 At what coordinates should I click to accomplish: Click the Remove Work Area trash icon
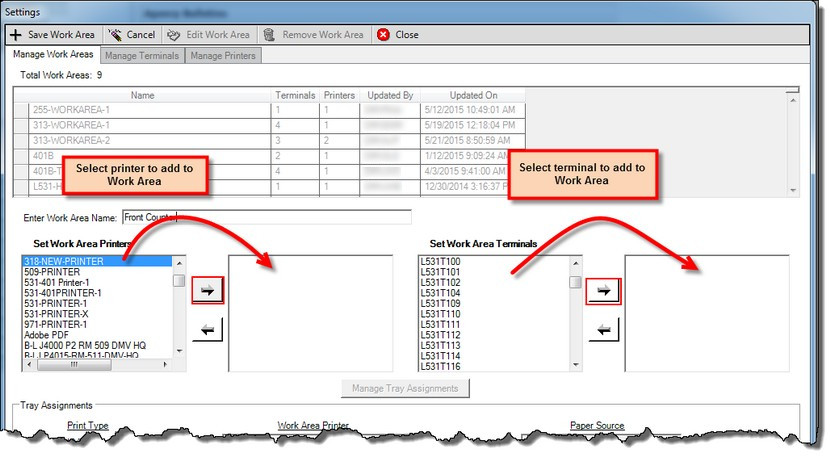(x=269, y=35)
